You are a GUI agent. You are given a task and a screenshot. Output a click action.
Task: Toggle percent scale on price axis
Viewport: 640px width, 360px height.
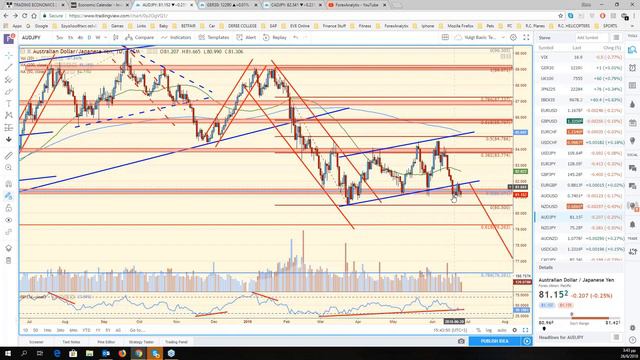coord(479,330)
